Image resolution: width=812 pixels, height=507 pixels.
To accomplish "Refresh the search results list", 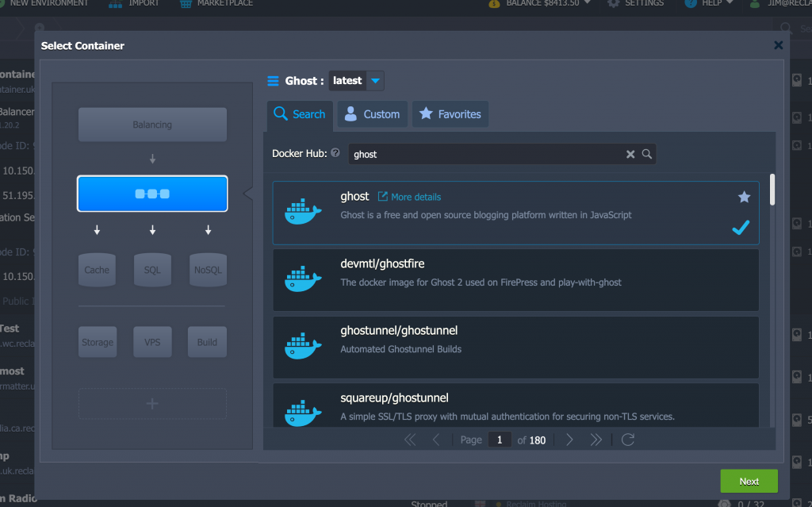I will click(628, 440).
